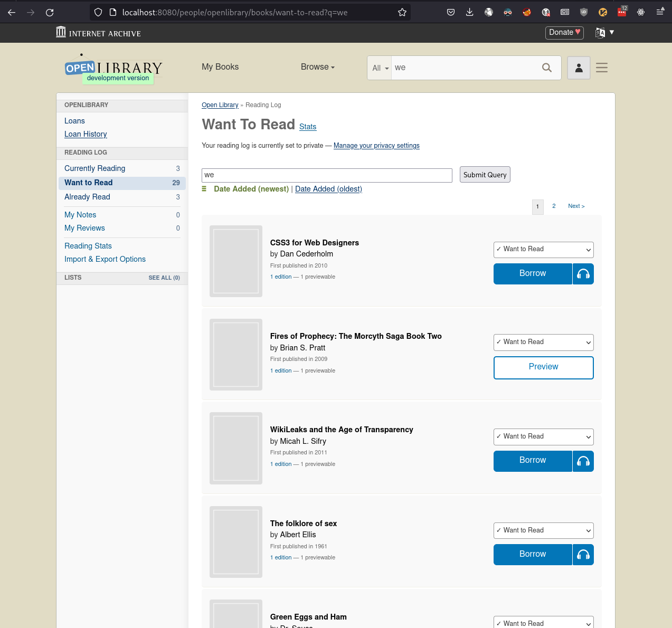This screenshot has height=628, width=672.
Task: Open Want to Read dropdown for Fires of Prophecy
Action: [x=544, y=342]
